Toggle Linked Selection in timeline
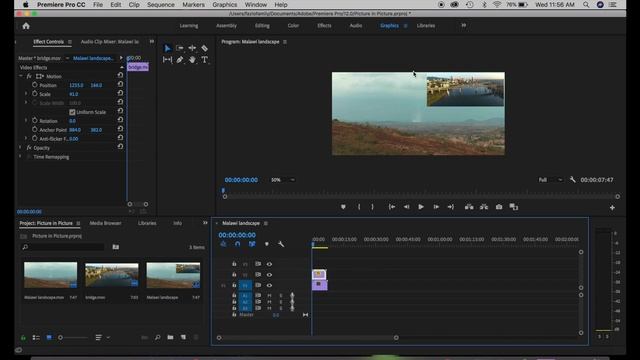This screenshot has height=360, width=640. 252,244
